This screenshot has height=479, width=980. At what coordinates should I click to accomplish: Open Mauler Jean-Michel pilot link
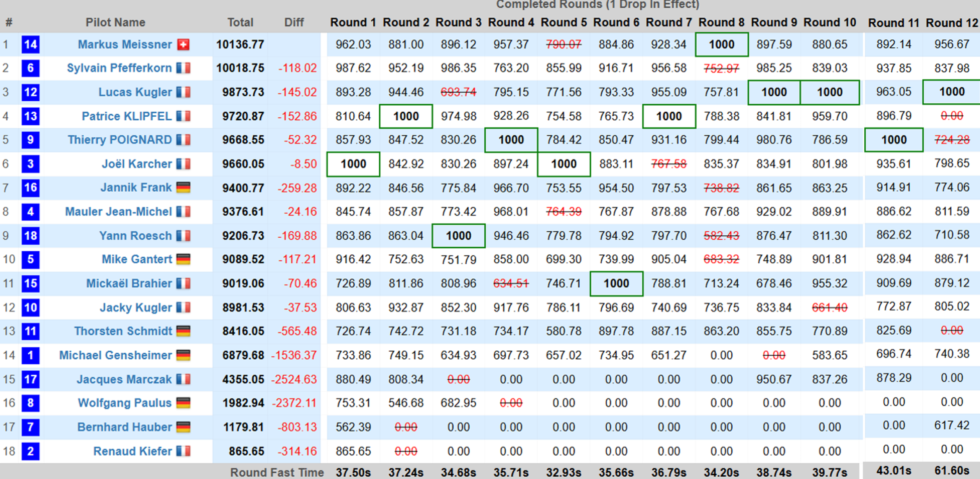coord(118,212)
